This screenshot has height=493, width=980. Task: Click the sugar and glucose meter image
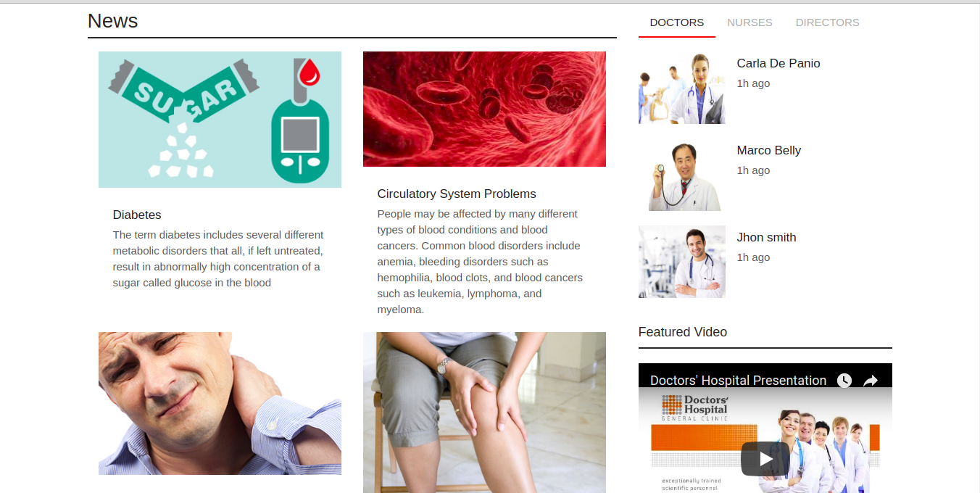220,120
